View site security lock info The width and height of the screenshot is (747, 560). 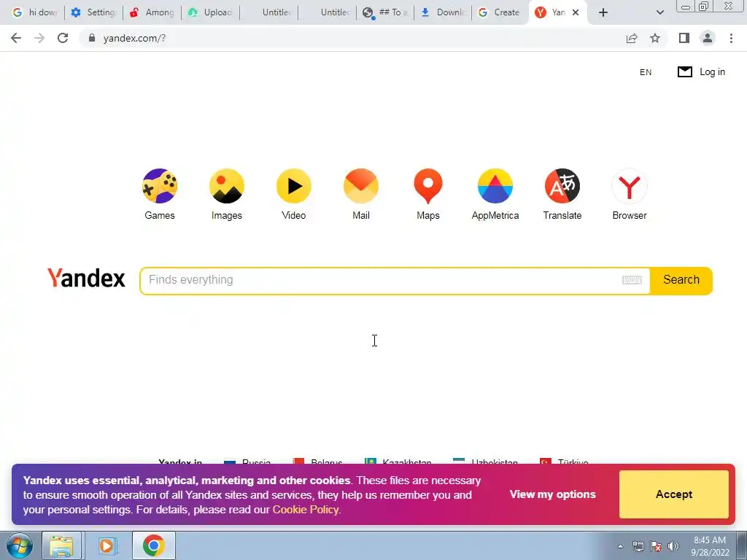(92, 38)
